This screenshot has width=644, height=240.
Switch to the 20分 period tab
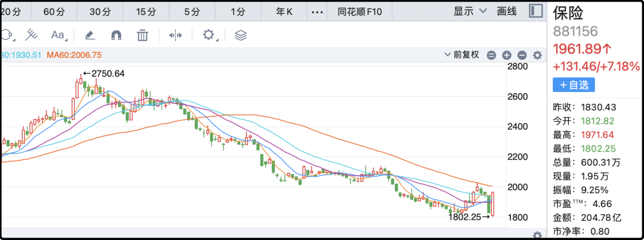(x=10, y=12)
